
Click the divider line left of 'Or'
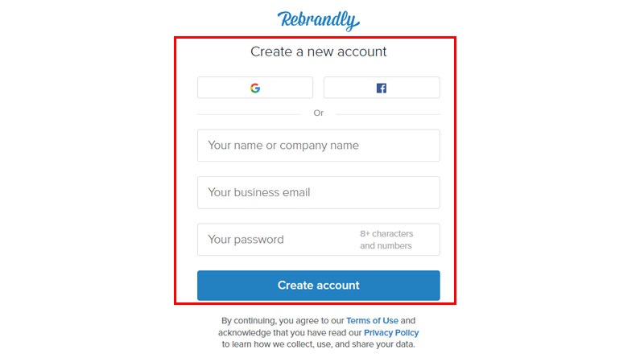coord(250,113)
